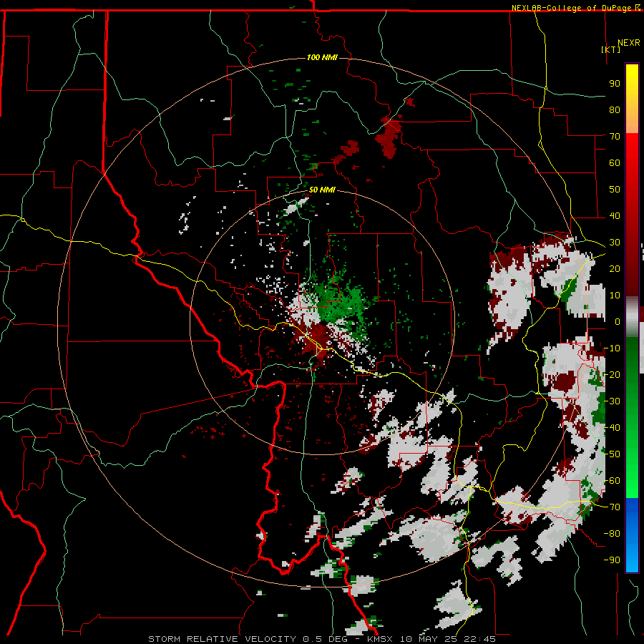This screenshot has height=644, width=644.
Task: Click the -50 value on velocity scale
Action: (612, 454)
